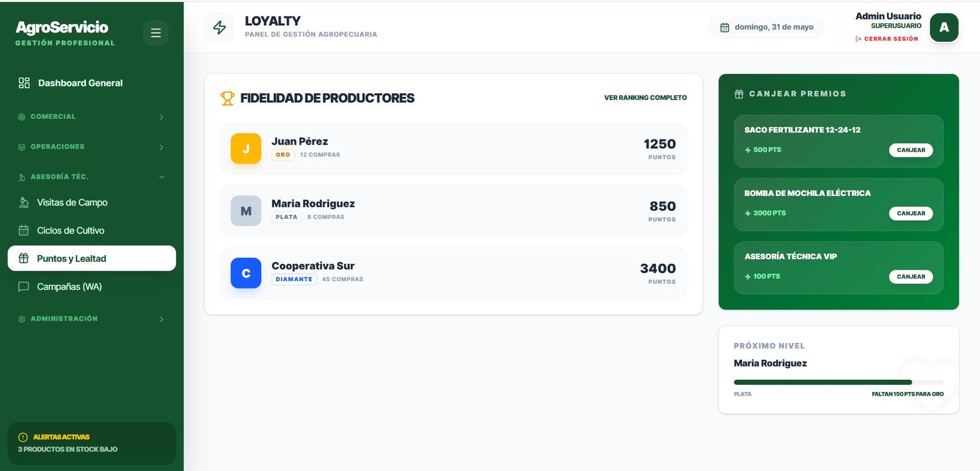Go to Visitas de Campo
The image size is (980, 471).
pos(92,203)
